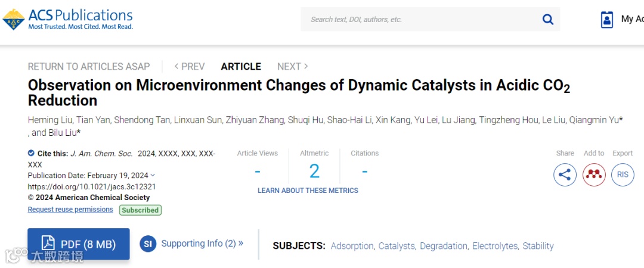Click in the search text field
This screenshot has width=644, height=268.
(x=417, y=20)
